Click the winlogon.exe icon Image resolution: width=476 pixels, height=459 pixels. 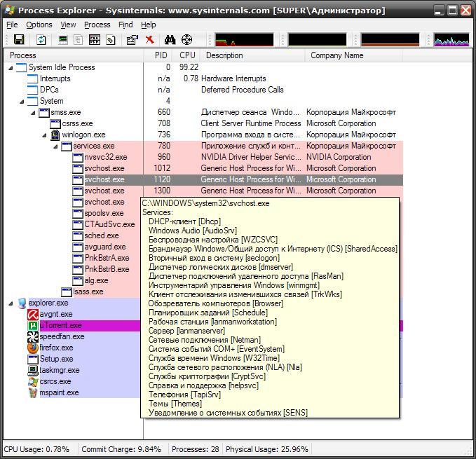55,135
